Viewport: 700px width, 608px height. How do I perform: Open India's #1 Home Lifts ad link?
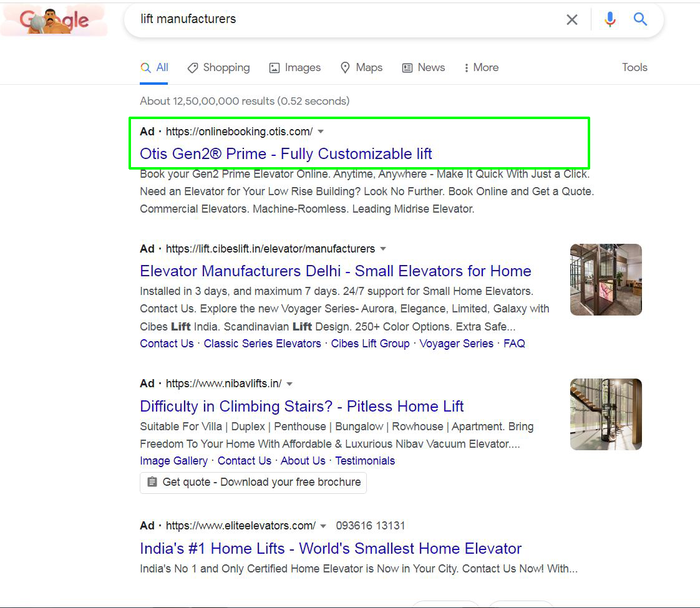[x=331, y=549]
